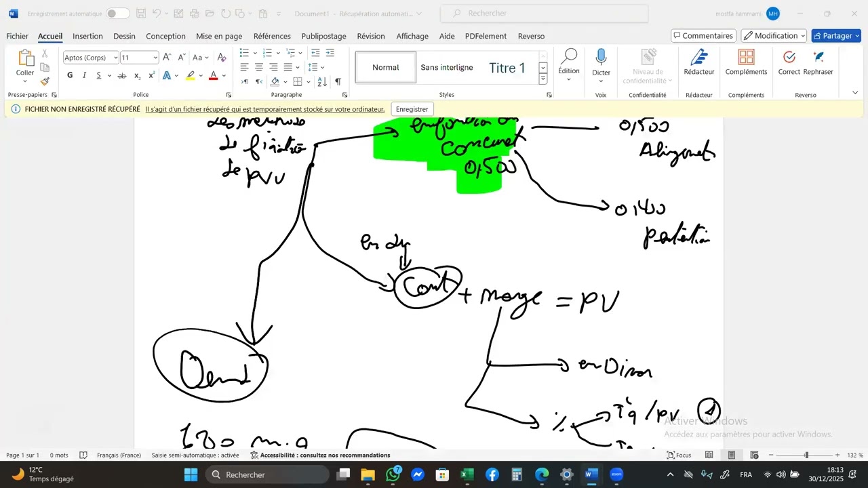This screenshot has width=868, height=488.
Task: Set left-to-right text direction
Action: point(245,81)
